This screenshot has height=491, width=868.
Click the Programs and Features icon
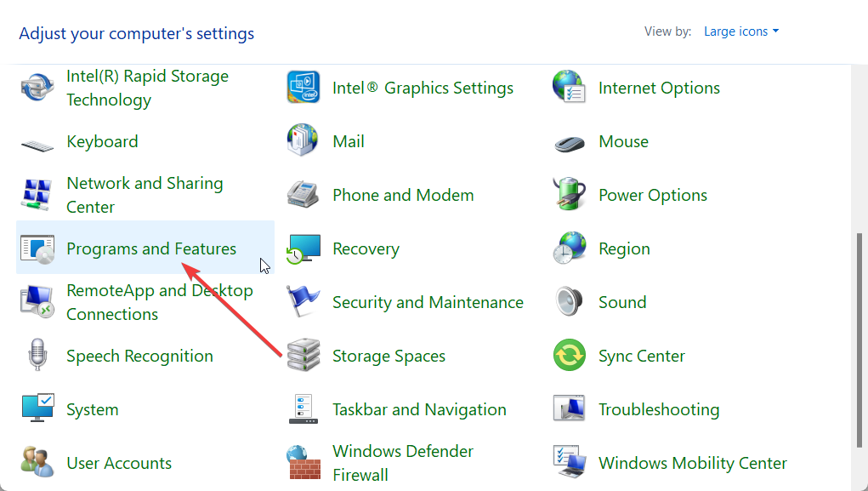pos(37,248)
